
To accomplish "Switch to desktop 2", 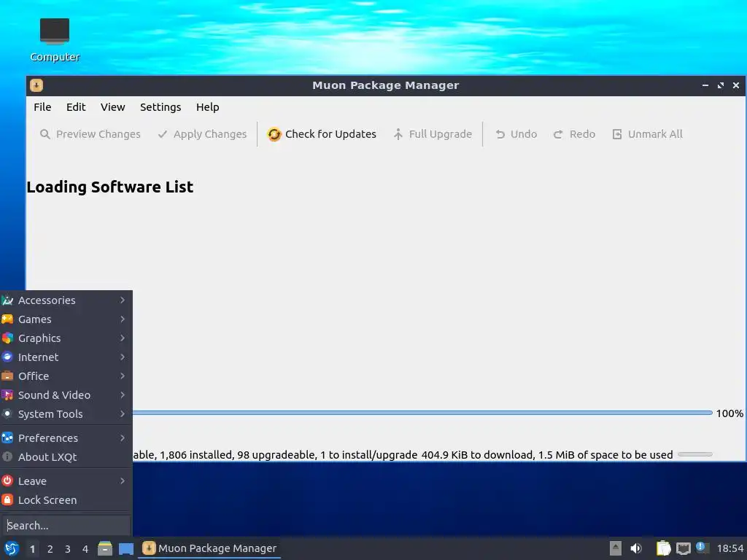I will pos(50,549).
